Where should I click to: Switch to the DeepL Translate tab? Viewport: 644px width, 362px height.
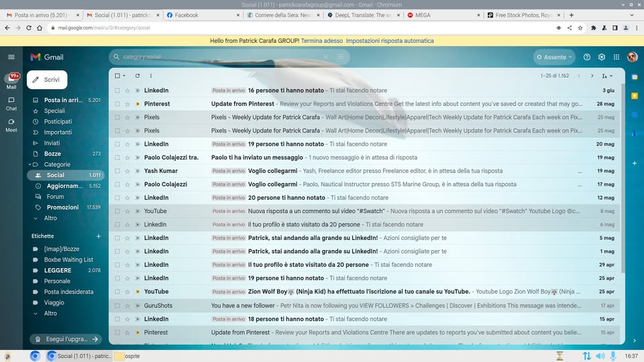(363, 15)
